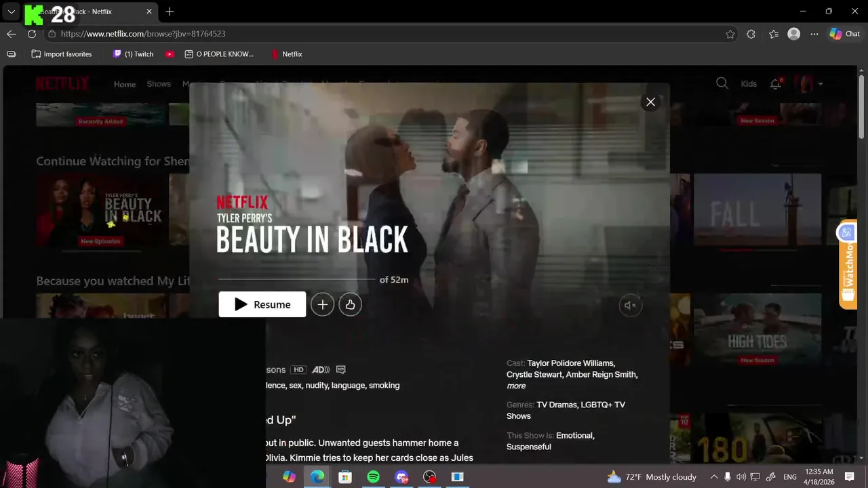Open the Beauty in Black thumbnail in Continue Watching

pos(102,210)
